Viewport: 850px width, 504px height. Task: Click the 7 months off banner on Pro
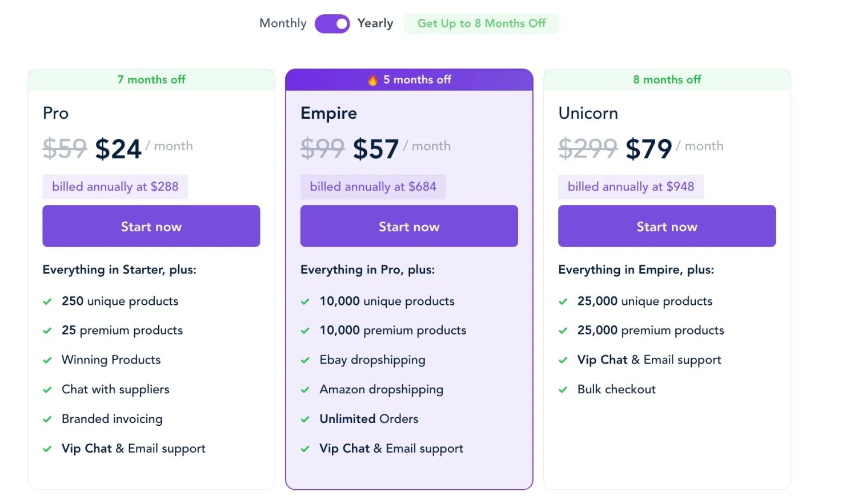pos(151,79)
